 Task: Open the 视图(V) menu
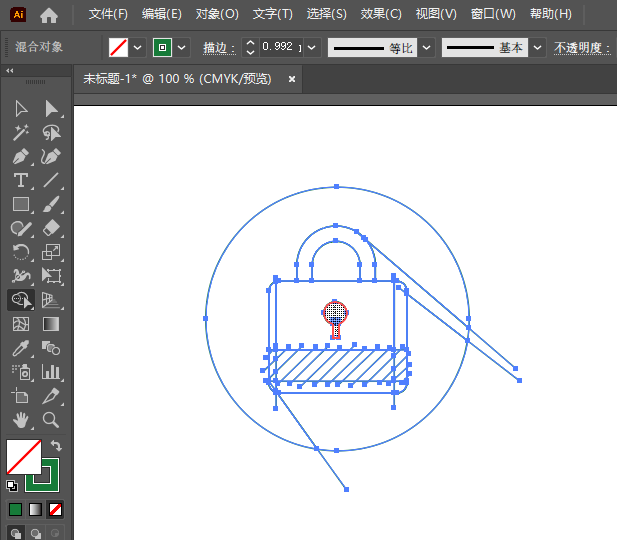[436, 14]
